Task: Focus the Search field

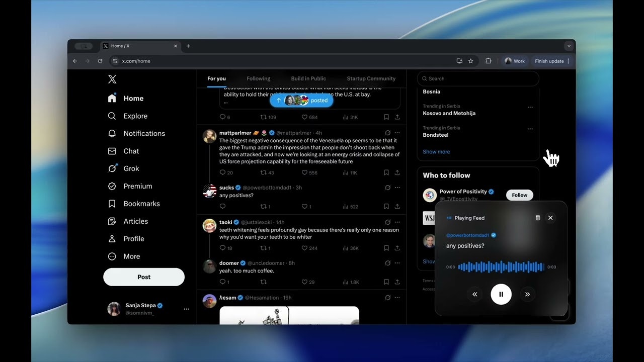Action: point(478,78)
